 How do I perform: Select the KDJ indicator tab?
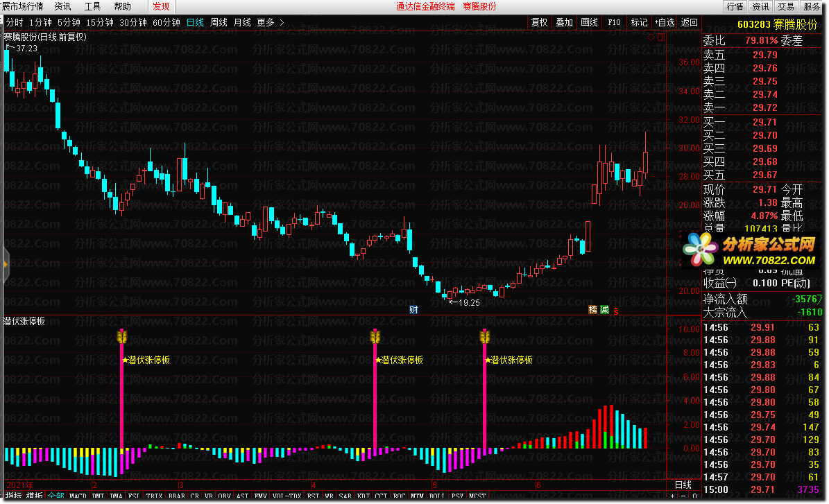[364, 496]
